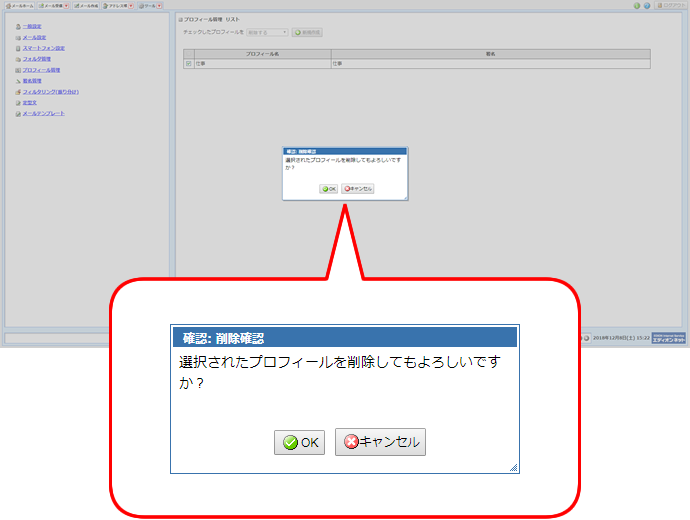Click the document icon beside 定型文
Image resolution: width=690 pixels, height=520 pixels.
[x=18, y=103]
